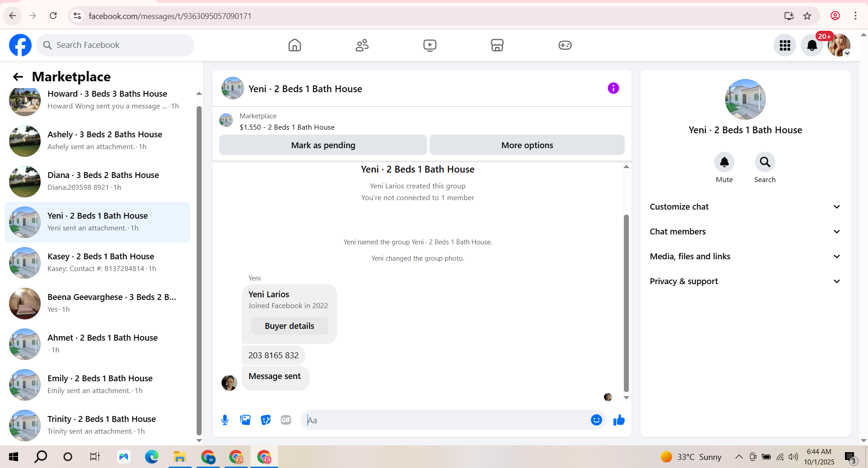868x468 pixels.
Task: Reload the page in browser
Action: (x=53, y=16)
